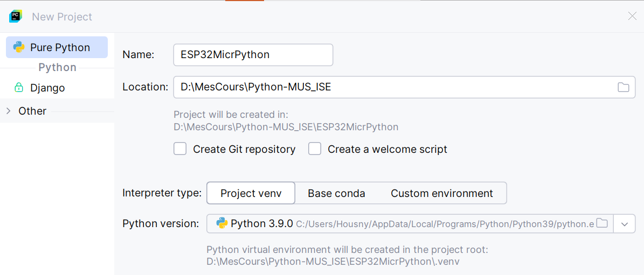
Task: Browse for Python interpreter folder icon
Action: tap(602, 223)
